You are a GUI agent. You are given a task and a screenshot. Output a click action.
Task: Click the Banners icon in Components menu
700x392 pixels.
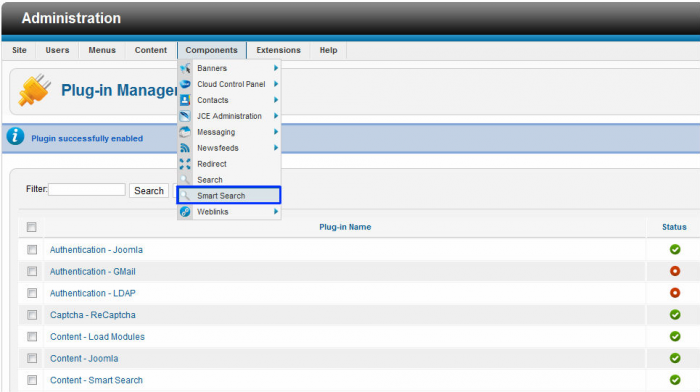pos(185,68)
